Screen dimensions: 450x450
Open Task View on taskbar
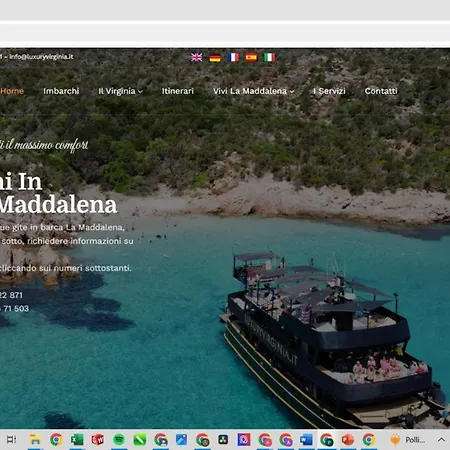point(11,440)
